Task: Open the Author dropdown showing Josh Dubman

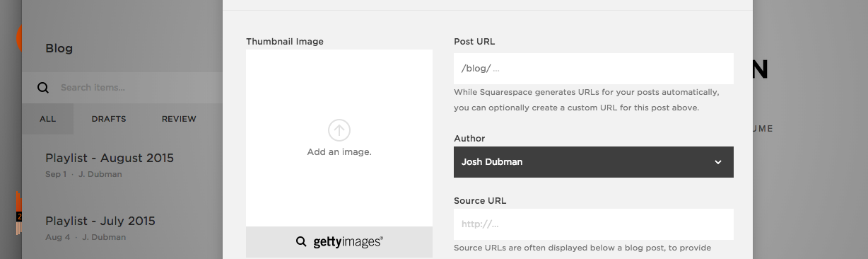Action: [594, 162]
